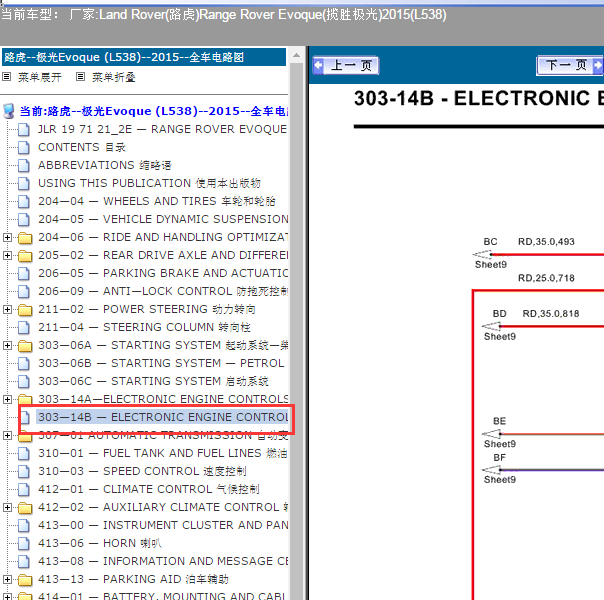Open 206-05 PARKING BRAKE AND ACTUATION page
The image size is (604, 600).
(163, 273)
